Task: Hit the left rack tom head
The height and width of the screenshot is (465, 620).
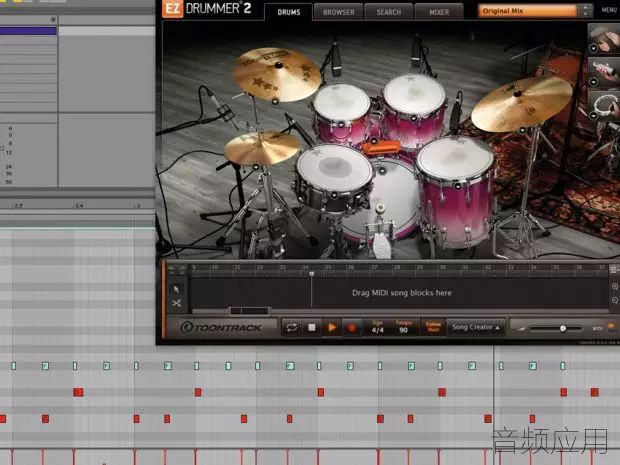Action: (x=342, y=102)
